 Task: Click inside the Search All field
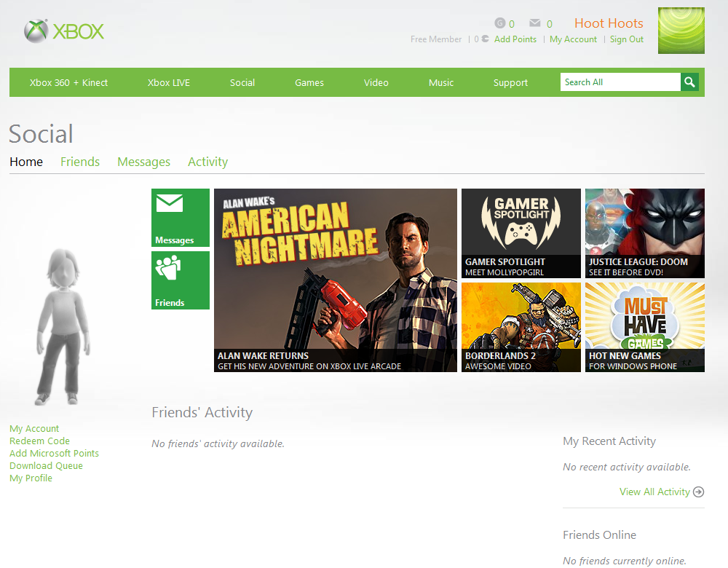pos(620,82)
